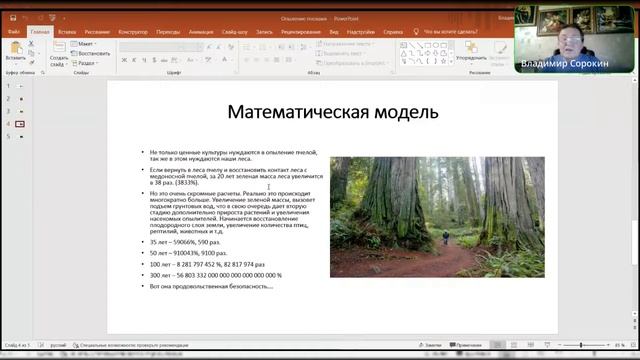Viewport: 640px width, 360px height.
Task: Open Файл menu tab
Action: (13, 32)
